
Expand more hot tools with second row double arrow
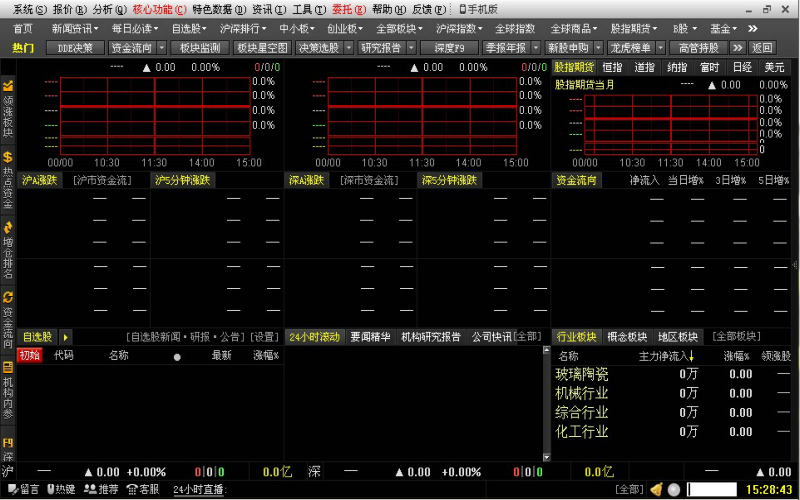[x=737, y=48]
